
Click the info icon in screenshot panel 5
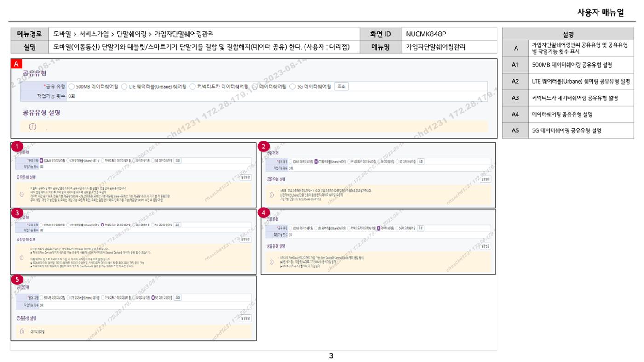tap(21, 331)
